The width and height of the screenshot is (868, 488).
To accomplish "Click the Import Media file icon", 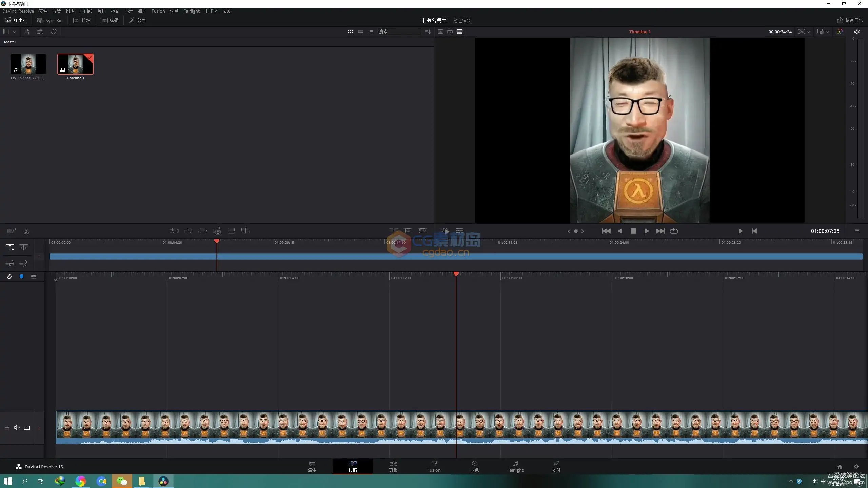I will pyautogui.click(x=27, y=32).
